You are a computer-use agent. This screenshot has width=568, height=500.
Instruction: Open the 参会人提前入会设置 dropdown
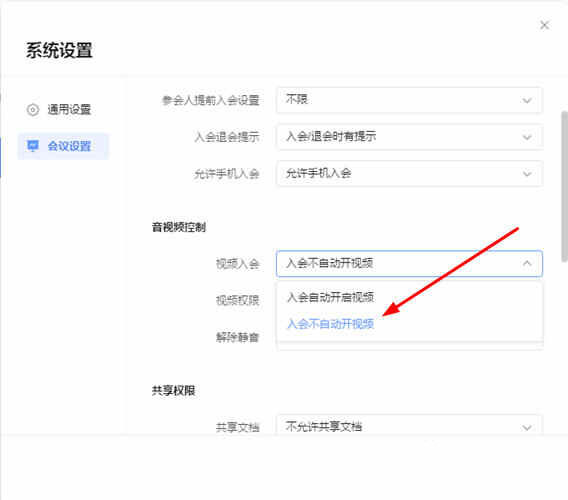[x=409, y=100]
